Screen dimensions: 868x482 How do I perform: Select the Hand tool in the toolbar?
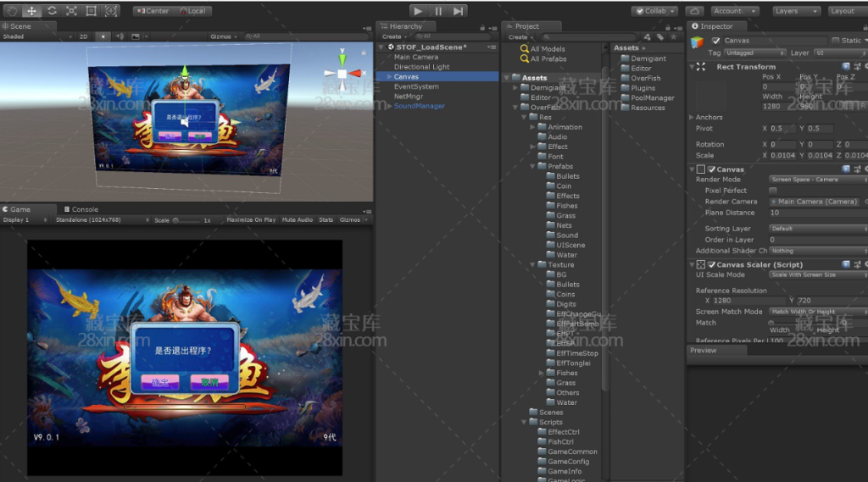click(x=12, y=11)
